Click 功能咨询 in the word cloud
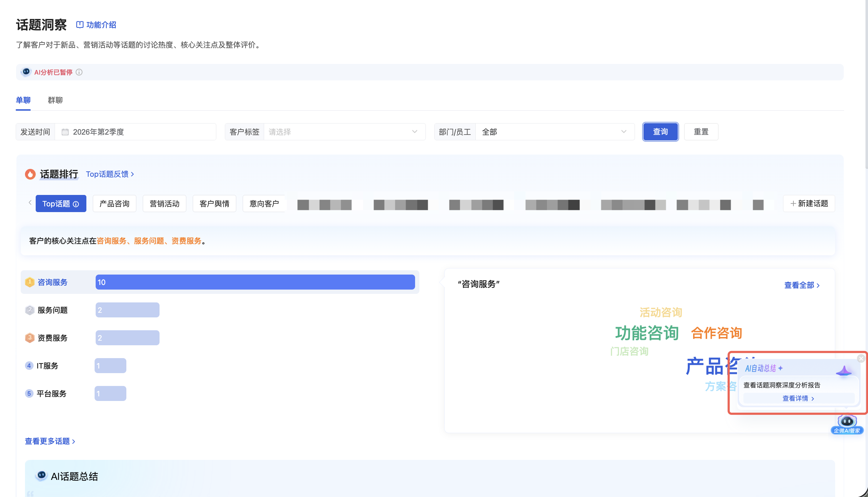The image size is (868, 497). pos(647,333)
